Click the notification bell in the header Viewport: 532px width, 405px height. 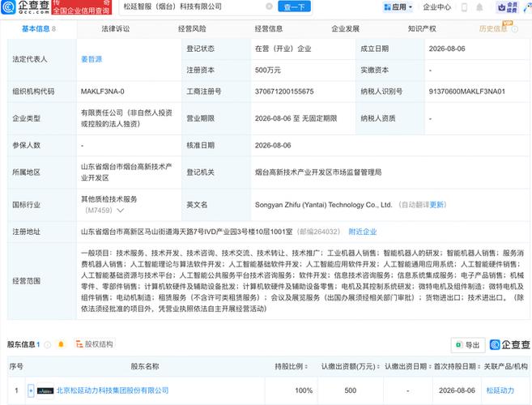(x=479, y=7)
